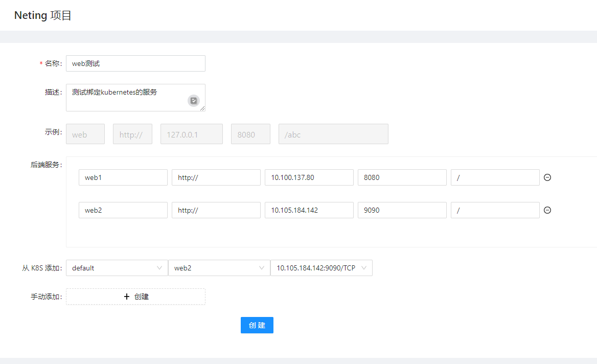Focus the 名称 field containing web测试
Screen dimensions: 597x364
(135, 63)
